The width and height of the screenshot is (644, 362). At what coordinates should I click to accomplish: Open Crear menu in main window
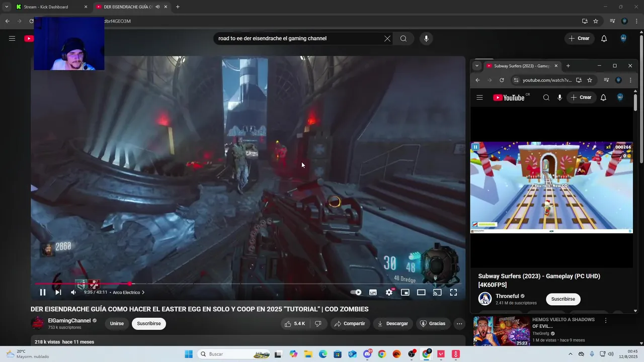(x=579, y=39)
